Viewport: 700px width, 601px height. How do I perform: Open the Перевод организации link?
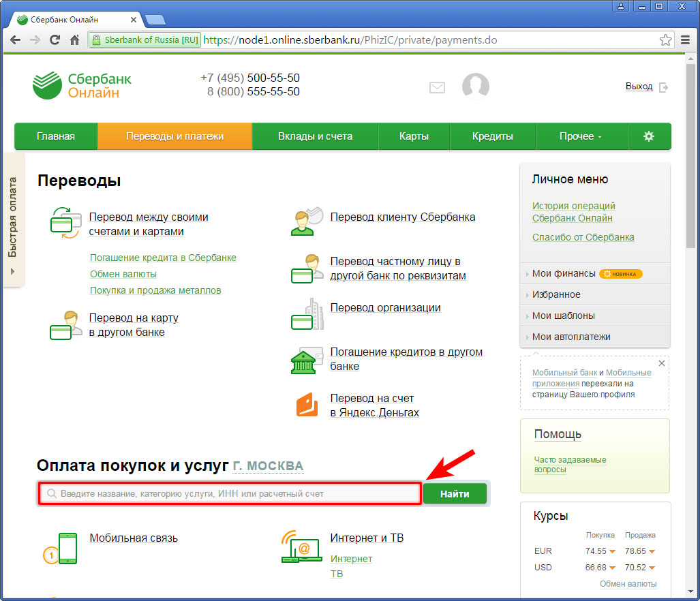tap(385, 308)
